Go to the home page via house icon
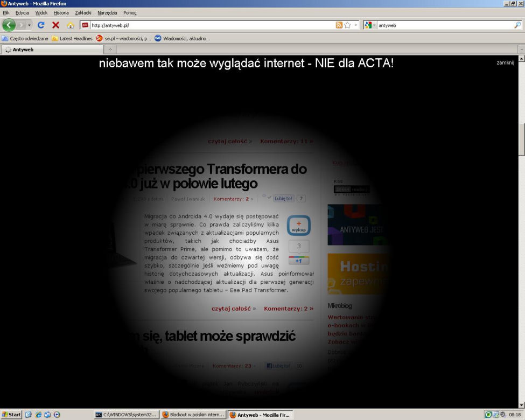525x420 pixels. 71,25
